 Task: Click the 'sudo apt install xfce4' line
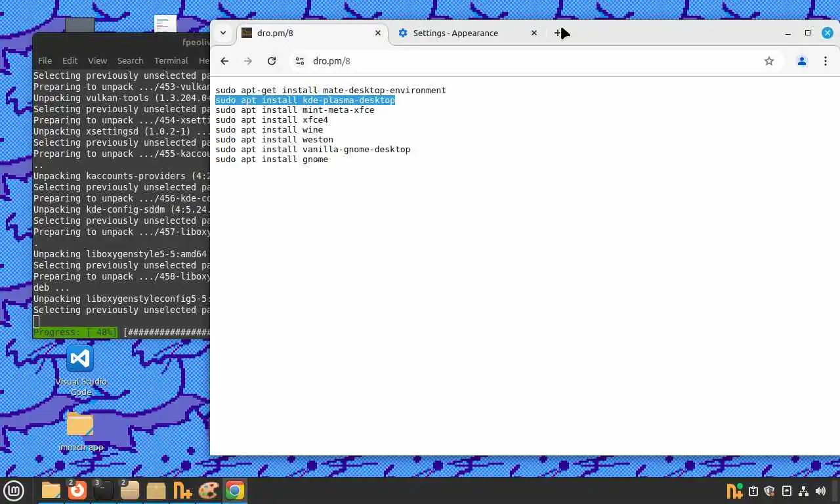[272, 120]
